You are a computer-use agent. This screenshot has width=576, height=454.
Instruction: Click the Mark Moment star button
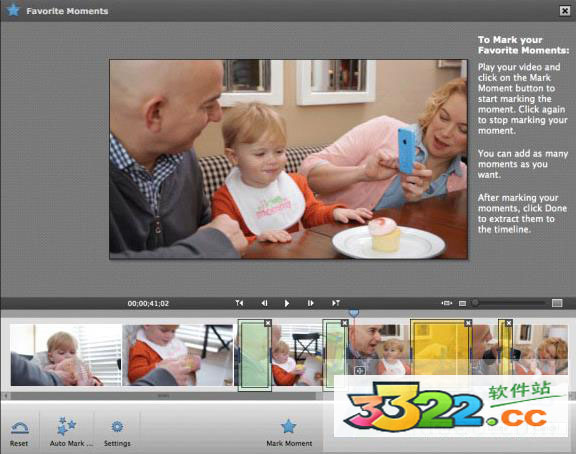[x=289, y=433]
